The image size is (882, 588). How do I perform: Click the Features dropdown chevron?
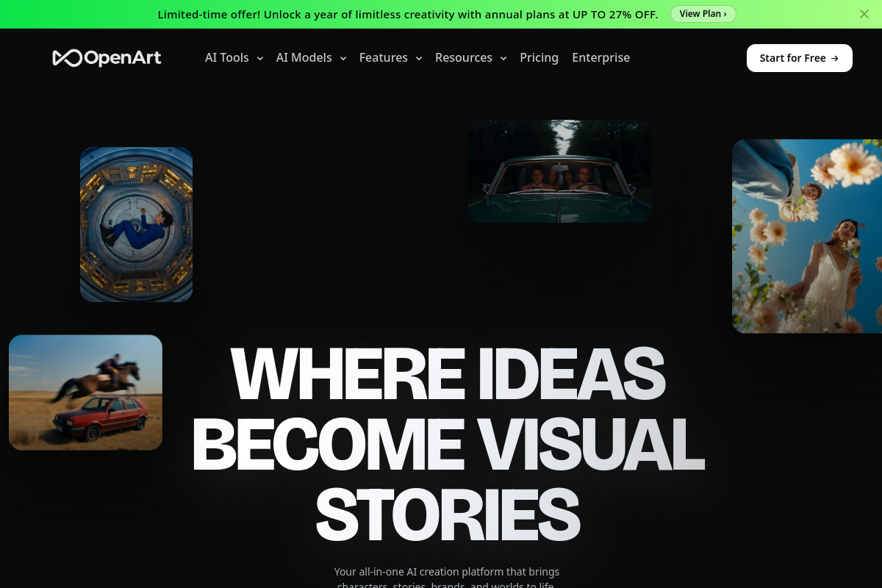(x=418, y=58)
